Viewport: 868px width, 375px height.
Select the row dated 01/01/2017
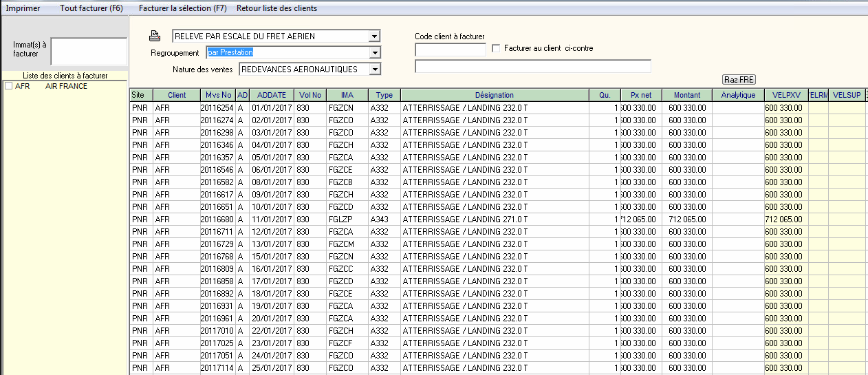[271, 108]
